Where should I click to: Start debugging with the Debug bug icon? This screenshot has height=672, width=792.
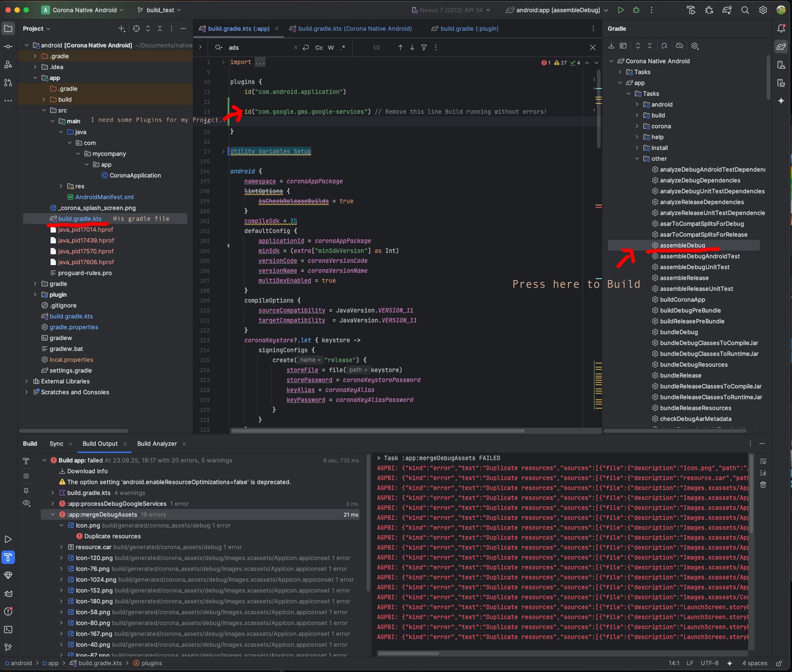(x=636, y=10)
